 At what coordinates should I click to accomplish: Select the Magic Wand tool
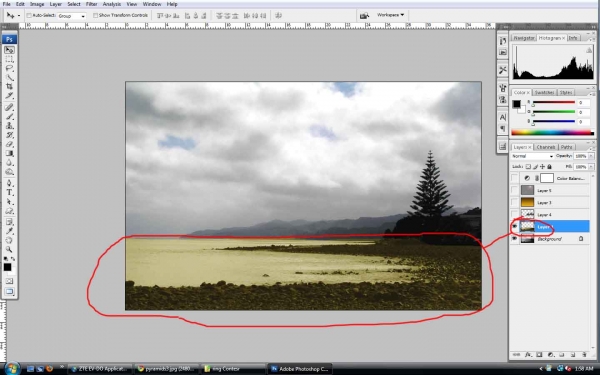(9, 78)
